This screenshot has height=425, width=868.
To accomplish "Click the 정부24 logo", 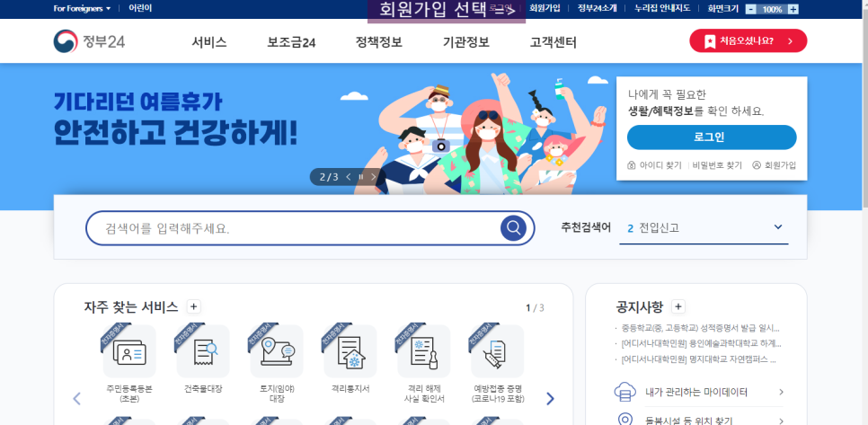I will tap(89, 41).
